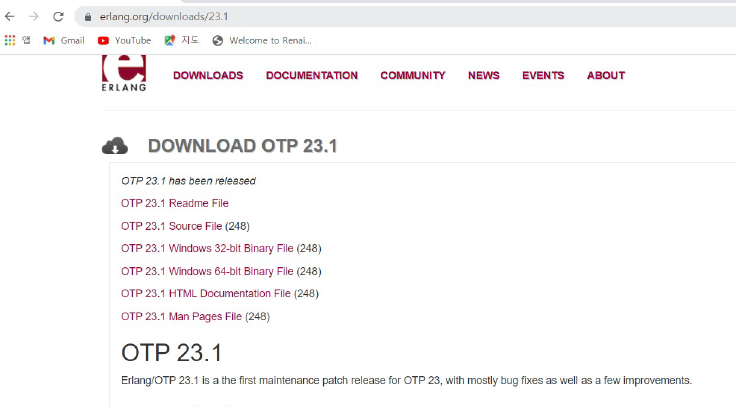Open the COMMUNITY menu
The width and height of the screenshot is (736, 407).
(x=413, y=76)
